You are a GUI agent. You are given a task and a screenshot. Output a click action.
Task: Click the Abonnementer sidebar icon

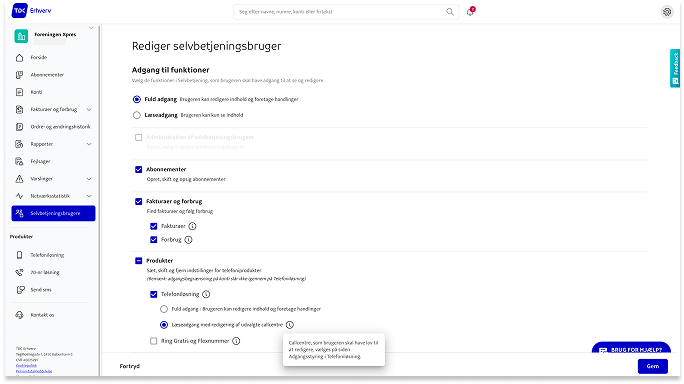point(19,75)
